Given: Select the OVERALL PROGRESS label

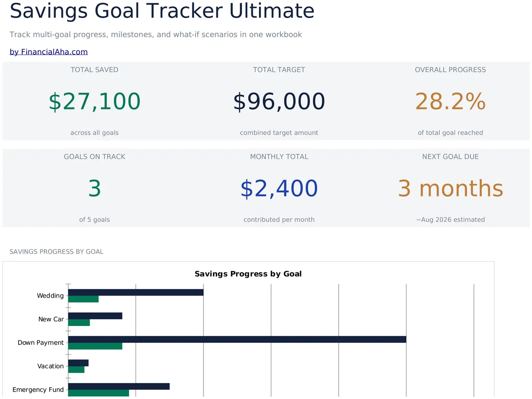Looking at the screenshot, I should 450,70.
